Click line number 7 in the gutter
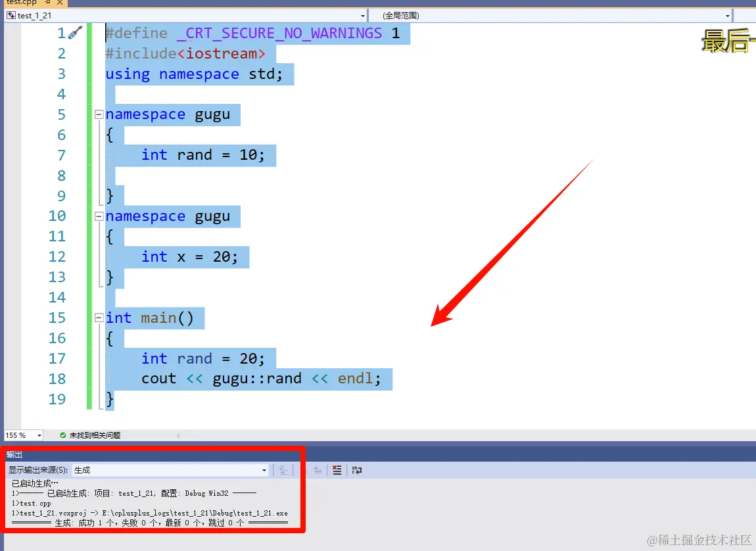 click(61, 155)
